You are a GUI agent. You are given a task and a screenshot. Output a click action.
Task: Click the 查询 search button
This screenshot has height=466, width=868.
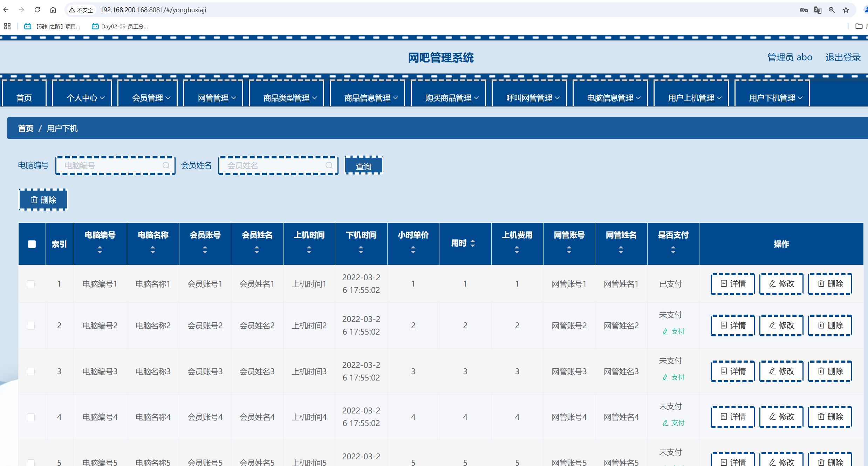[x=363, y=166]
